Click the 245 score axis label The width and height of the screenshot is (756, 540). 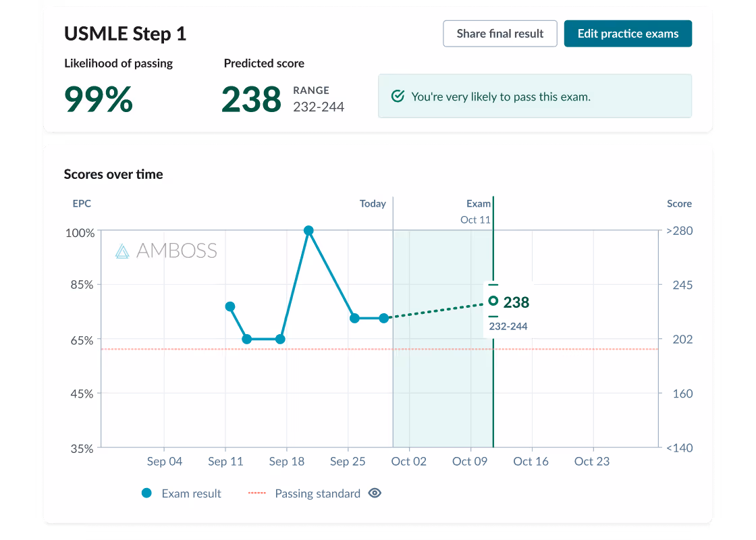point(682,285)
